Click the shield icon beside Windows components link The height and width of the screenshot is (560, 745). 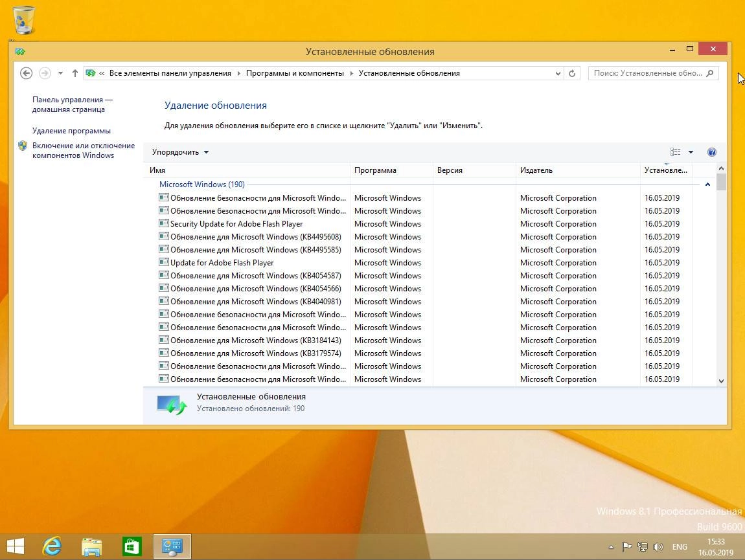point(22,146)
